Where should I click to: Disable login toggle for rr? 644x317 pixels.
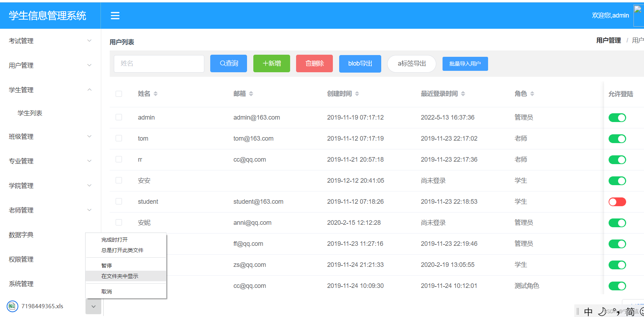[x=617, y=160]
